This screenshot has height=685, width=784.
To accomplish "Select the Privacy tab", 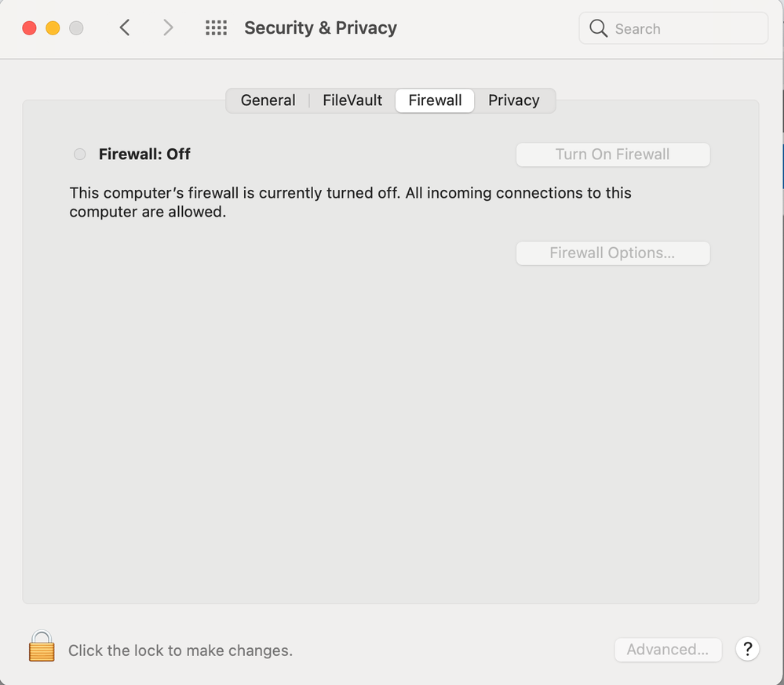I will (x=513, y=100).
